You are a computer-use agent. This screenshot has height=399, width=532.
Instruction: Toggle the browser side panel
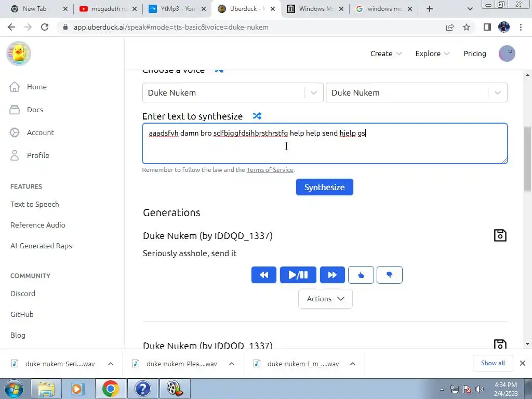[487, 27]
